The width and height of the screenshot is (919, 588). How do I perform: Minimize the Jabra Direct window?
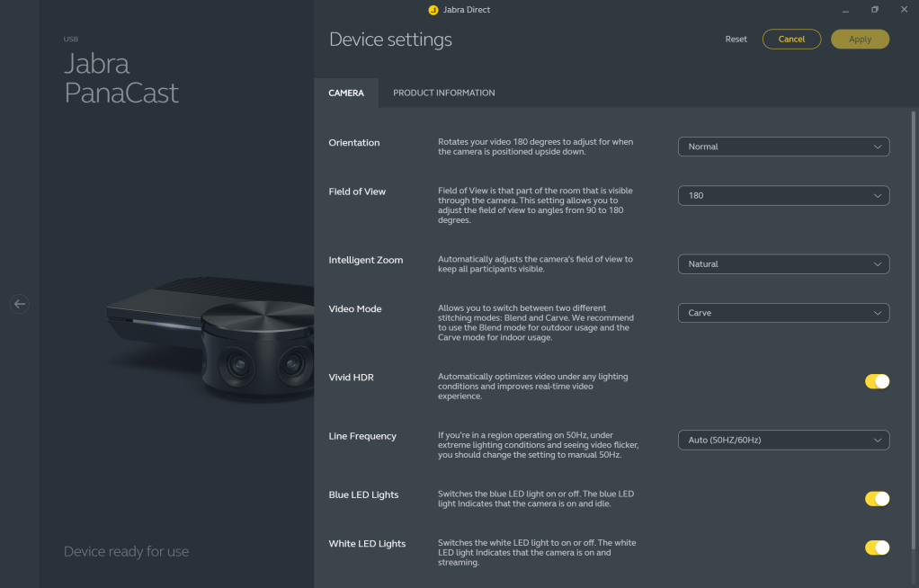click(846, 10)
